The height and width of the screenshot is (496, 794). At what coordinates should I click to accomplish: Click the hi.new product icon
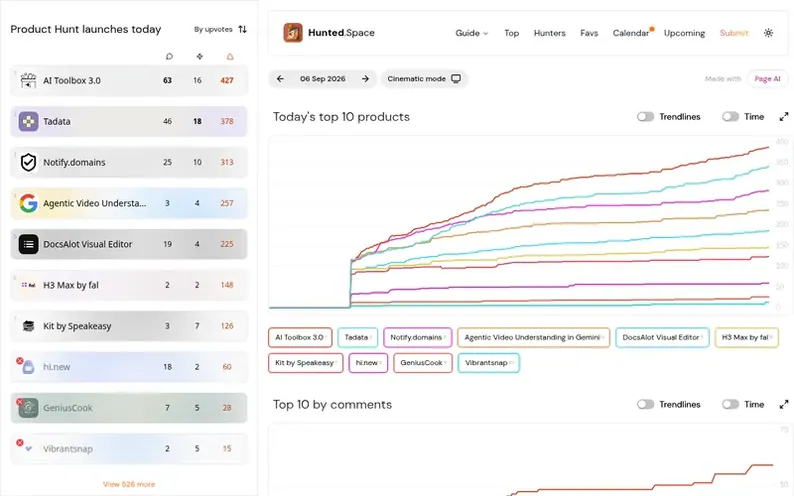pyautogui.click(x=28, y=367)
